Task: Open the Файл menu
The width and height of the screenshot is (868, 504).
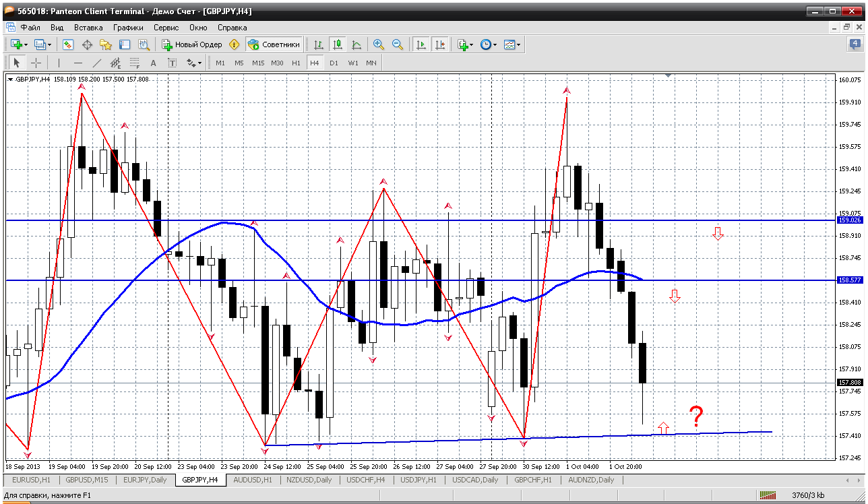Action: coord(30,28)
